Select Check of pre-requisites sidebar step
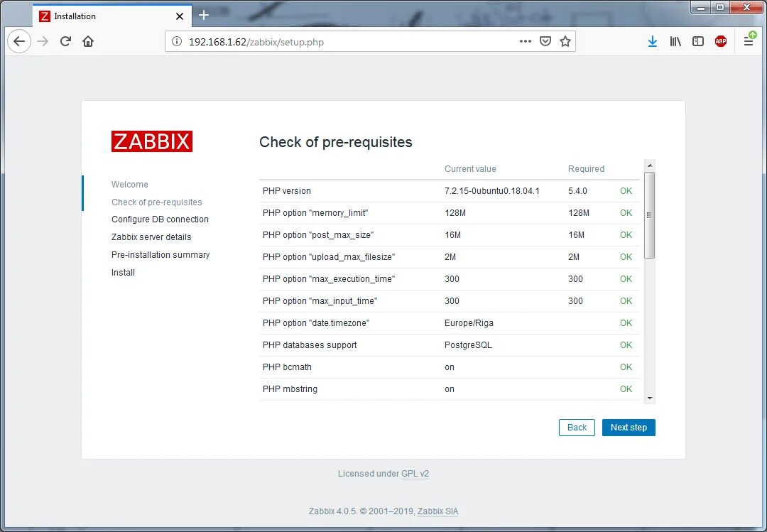Image resolution: width=767 pixels, height=532 pixels. 156,202
